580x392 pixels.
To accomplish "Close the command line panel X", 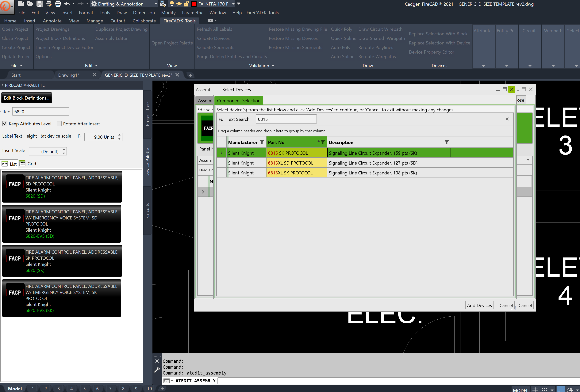I will (157, 361).
